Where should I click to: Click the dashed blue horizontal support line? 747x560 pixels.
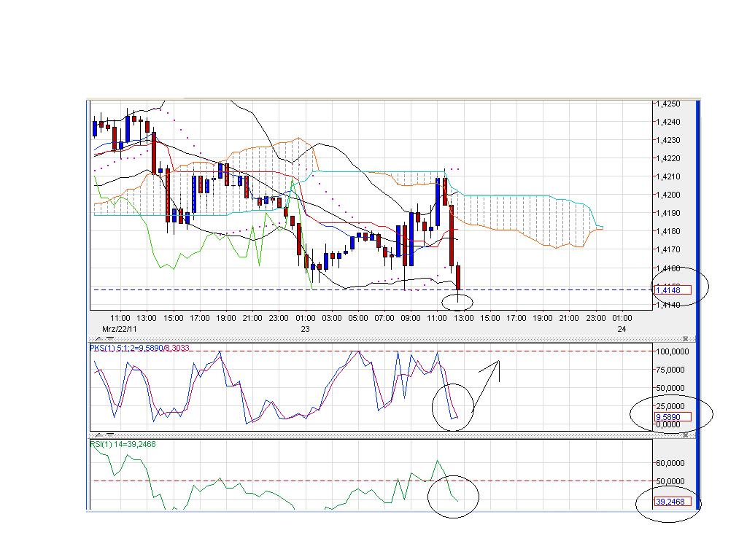pos(292,289)
